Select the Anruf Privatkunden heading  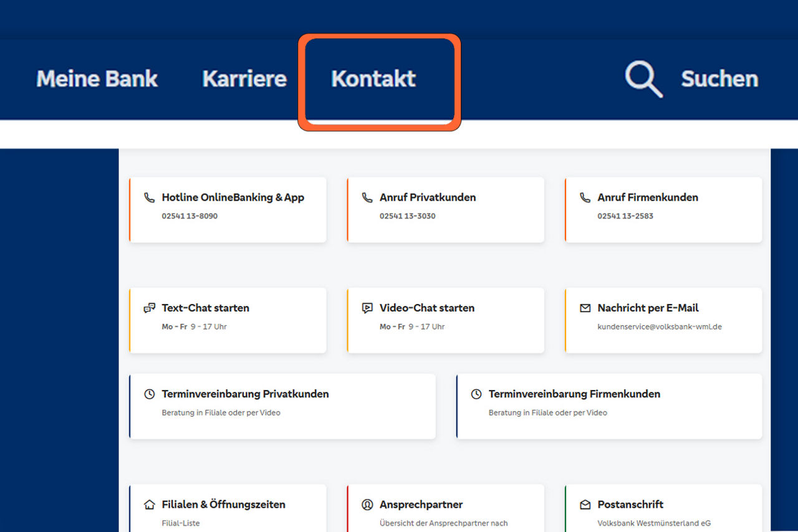point(428,197)
